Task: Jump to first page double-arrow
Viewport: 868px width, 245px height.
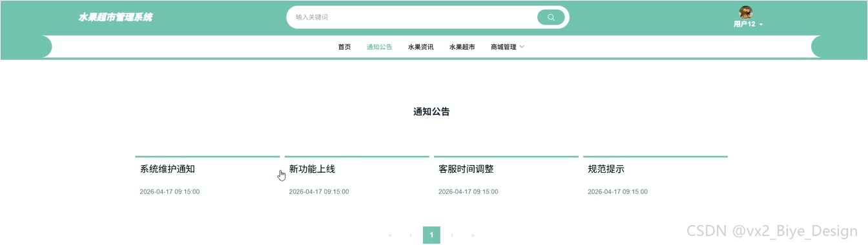Action: [x=390, y=235]
